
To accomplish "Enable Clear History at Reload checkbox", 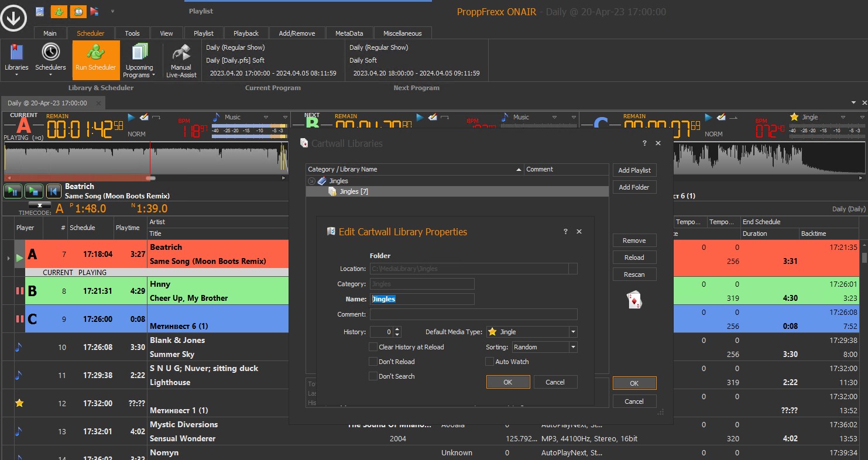I will pos(373,346).
